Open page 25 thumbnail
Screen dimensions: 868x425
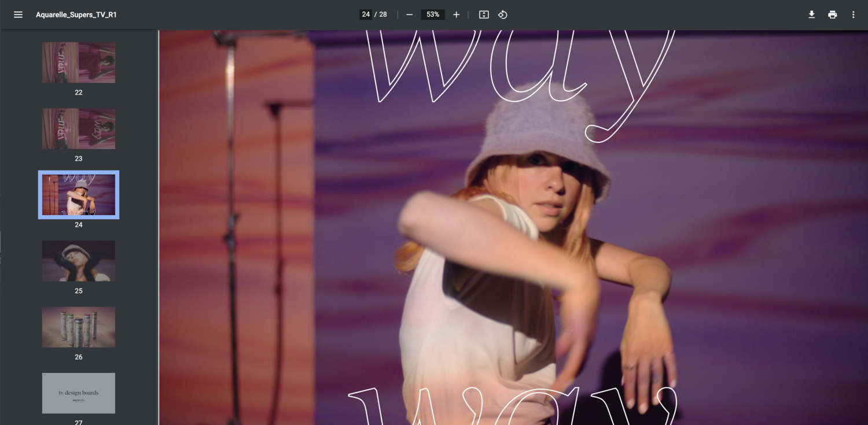[x=79, y=261]
